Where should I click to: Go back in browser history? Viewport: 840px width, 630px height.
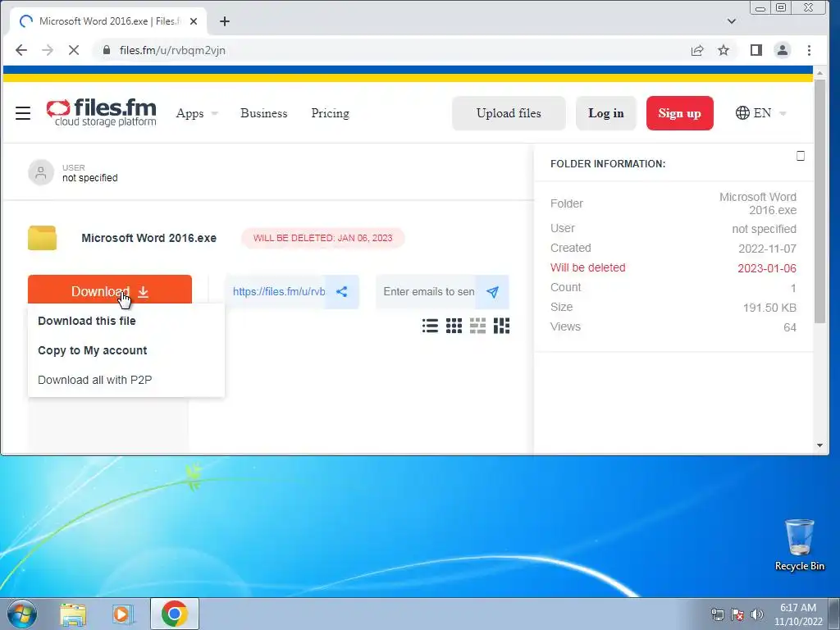[x=21, y=50]
